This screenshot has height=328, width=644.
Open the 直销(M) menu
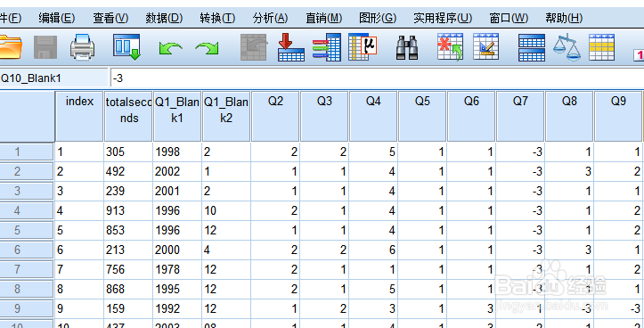[x=323, y=18]
